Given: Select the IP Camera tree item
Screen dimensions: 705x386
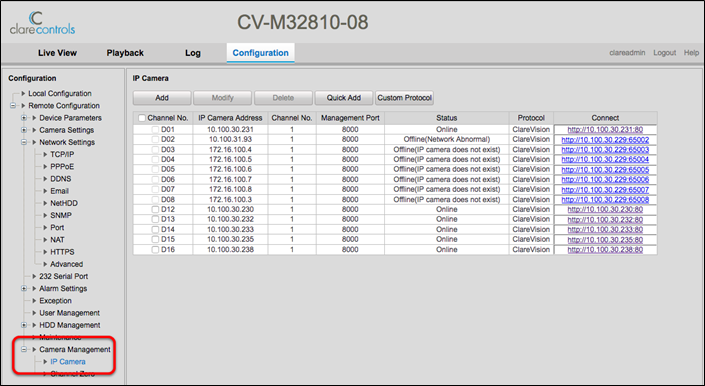Looking at the screenshot, I should (x=68, y=362).
